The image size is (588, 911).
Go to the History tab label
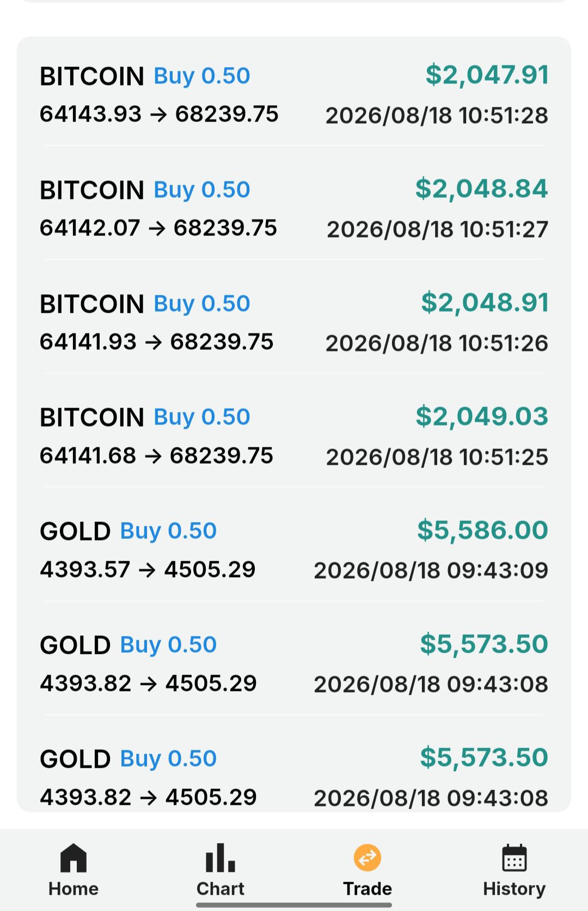point(514,889)
